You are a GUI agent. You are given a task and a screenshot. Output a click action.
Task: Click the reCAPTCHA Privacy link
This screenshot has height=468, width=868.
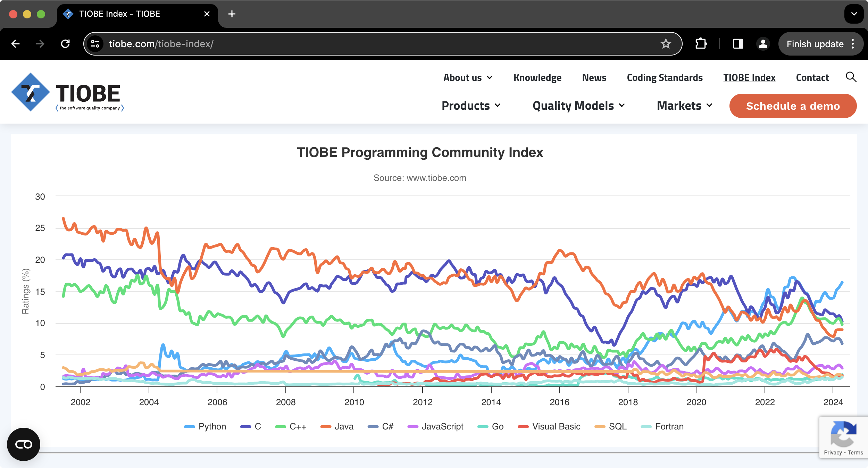coord(833,452)
